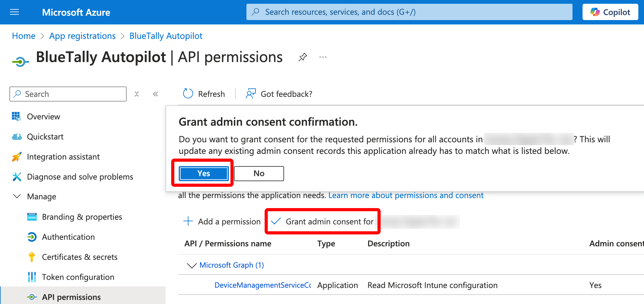
Task: Click the Manage section label
Action: [42, 197]
